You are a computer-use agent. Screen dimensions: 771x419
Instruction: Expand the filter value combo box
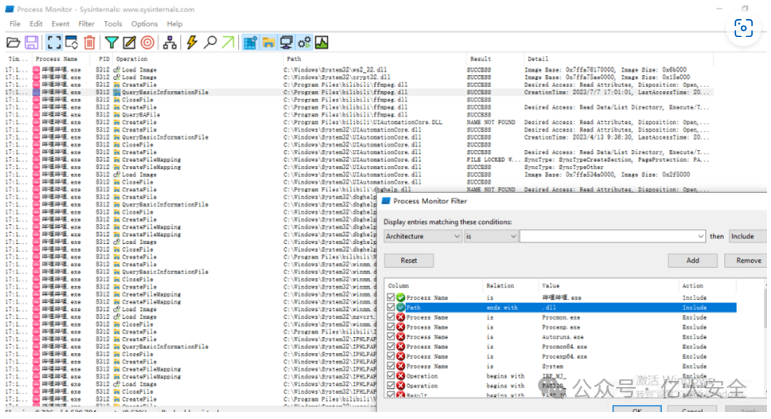pos(701,236)
